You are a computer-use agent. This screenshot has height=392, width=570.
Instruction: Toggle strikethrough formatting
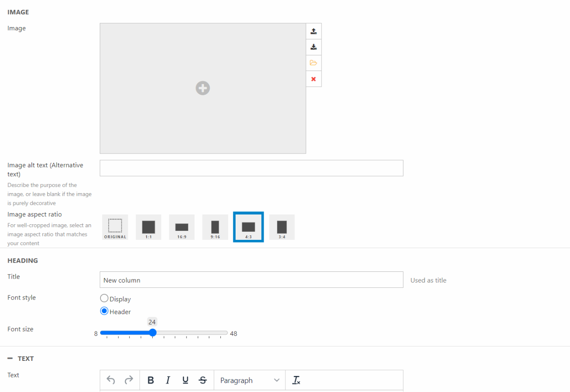203,380
